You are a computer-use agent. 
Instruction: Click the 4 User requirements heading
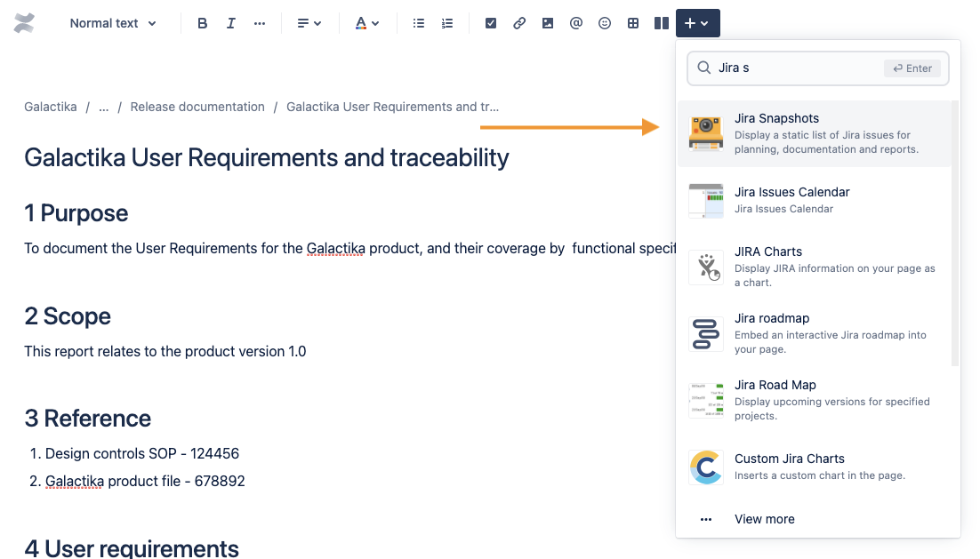tap(132, 548)
